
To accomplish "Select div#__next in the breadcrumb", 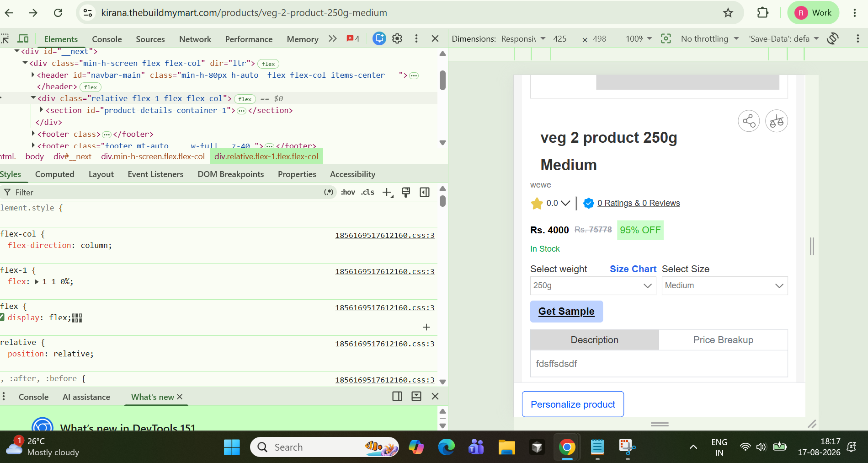I will [72, 156].
